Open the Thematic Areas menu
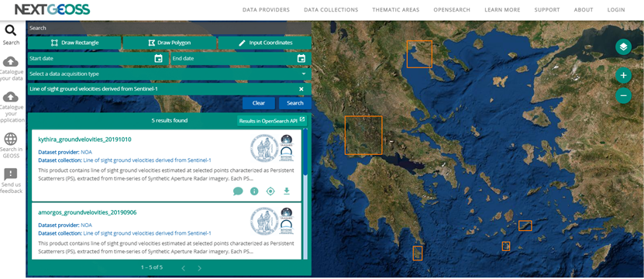The width and height of the screenshot is (644, 279). point(396,10)
